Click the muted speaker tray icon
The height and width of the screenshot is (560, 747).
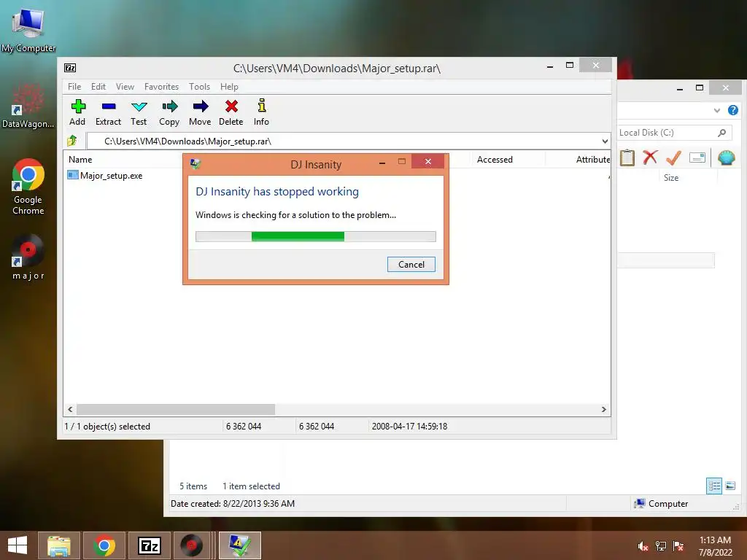(643, 546)
